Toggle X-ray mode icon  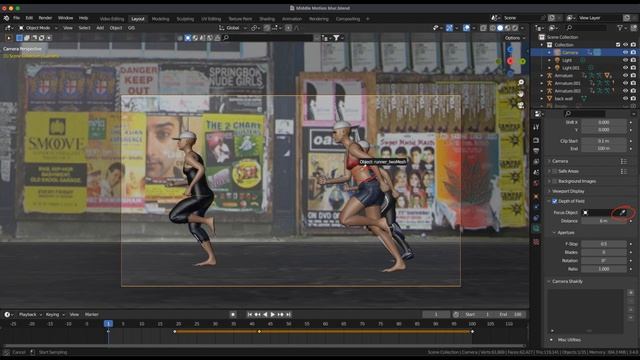tap(483, 28)
